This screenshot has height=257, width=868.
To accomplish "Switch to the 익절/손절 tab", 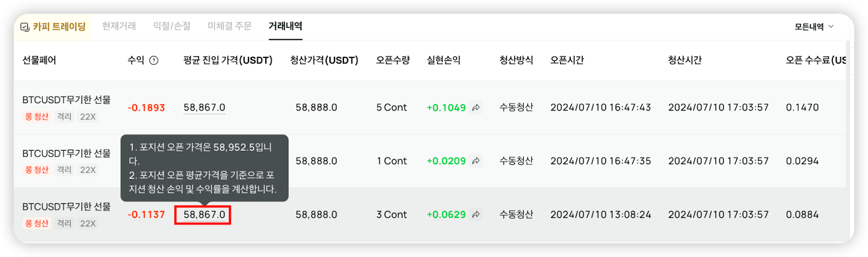I will click(x=171, y=26).
